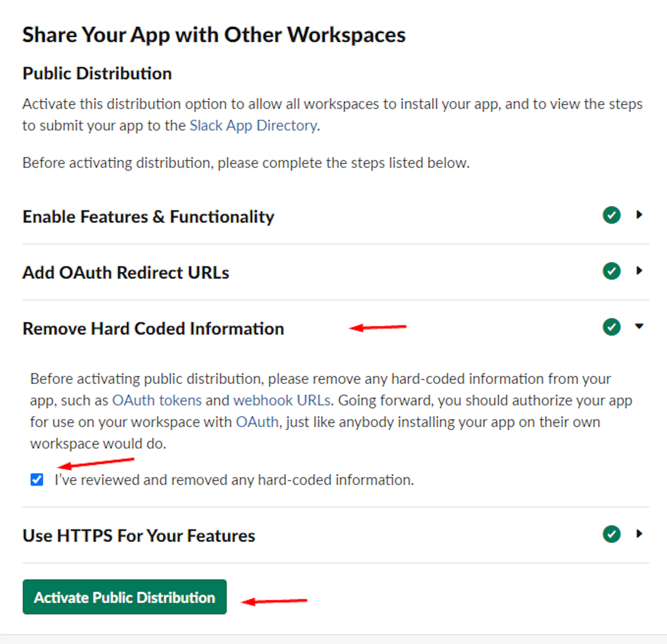The height and width of the screenshot is (644, 667).
Task: Click the Public Distribution subheading
Action: point(97,74)
